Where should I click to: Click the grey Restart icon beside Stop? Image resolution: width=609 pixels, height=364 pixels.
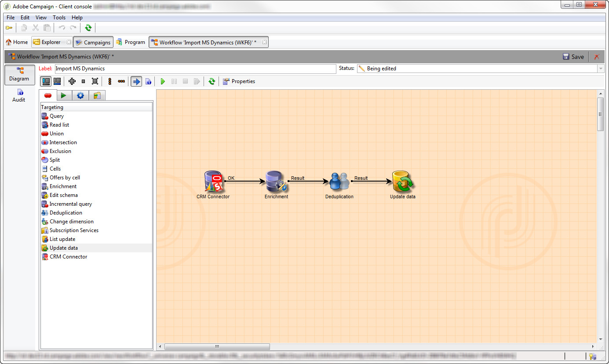pyautogui.click(x=197, y=81)
